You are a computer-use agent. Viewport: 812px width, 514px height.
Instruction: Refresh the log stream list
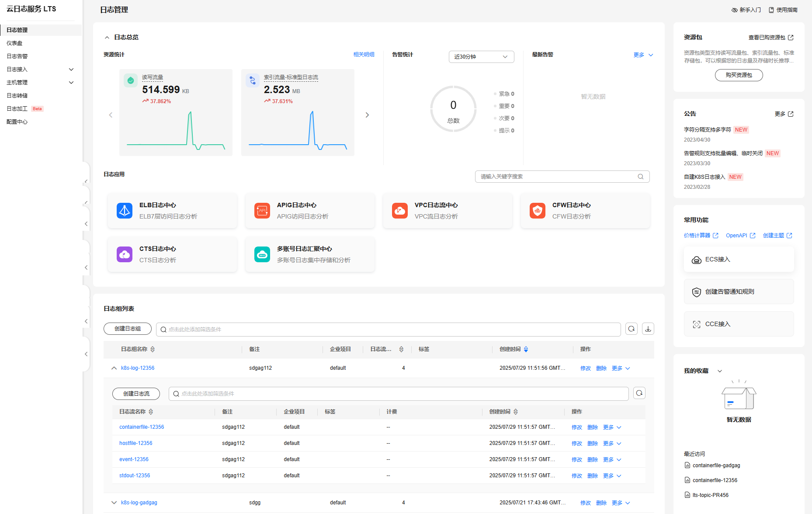pos(639,393)
